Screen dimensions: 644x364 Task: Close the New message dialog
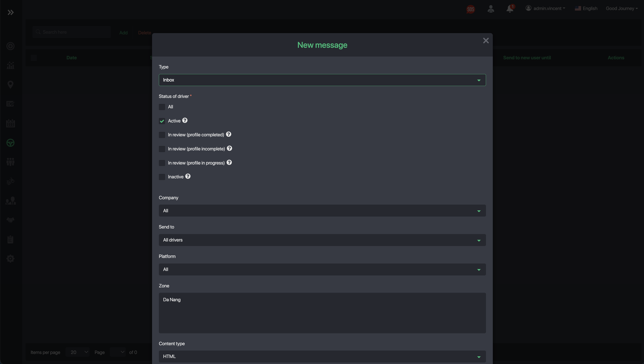[486, 41]
